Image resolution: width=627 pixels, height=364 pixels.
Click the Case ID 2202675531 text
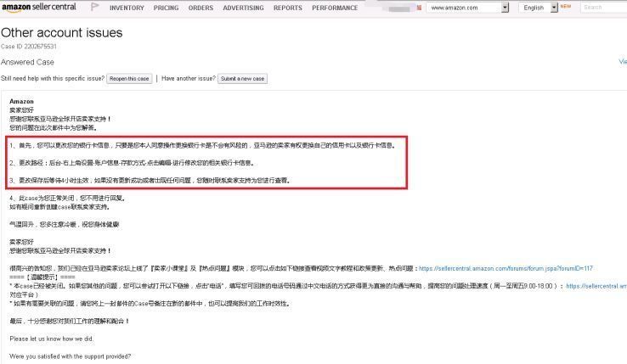[x=29, y=47]
